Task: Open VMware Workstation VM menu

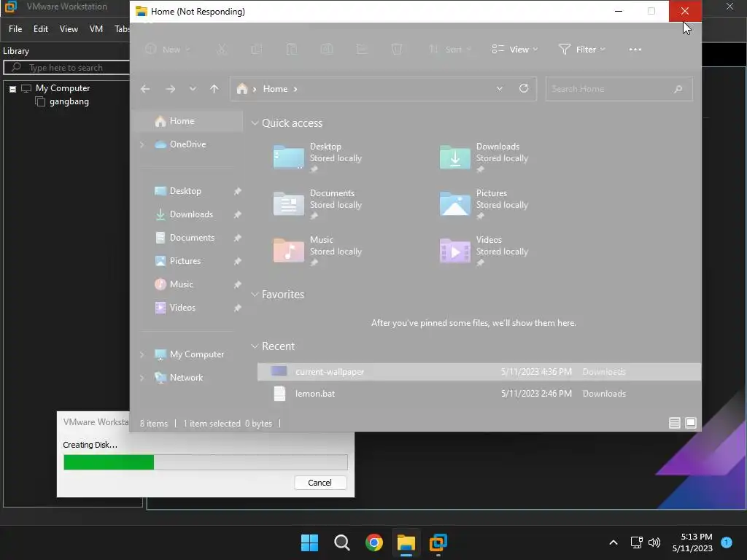Action: 96,29
